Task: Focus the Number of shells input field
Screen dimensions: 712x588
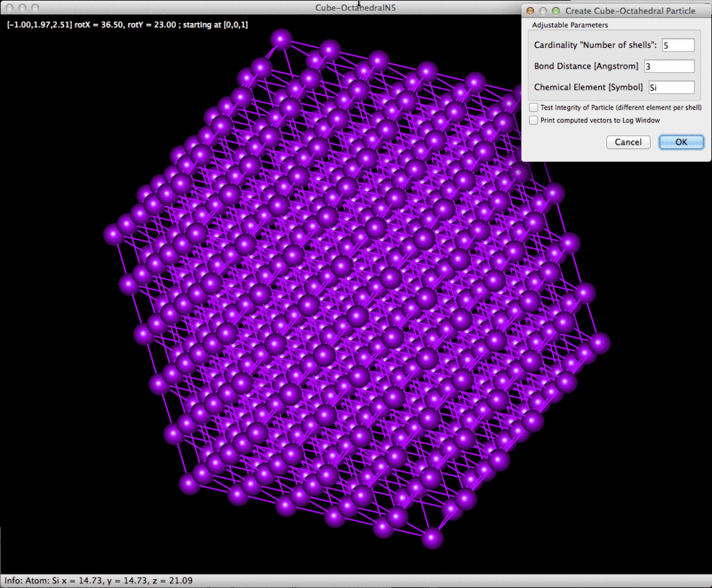Action: [x=678, y=45]
